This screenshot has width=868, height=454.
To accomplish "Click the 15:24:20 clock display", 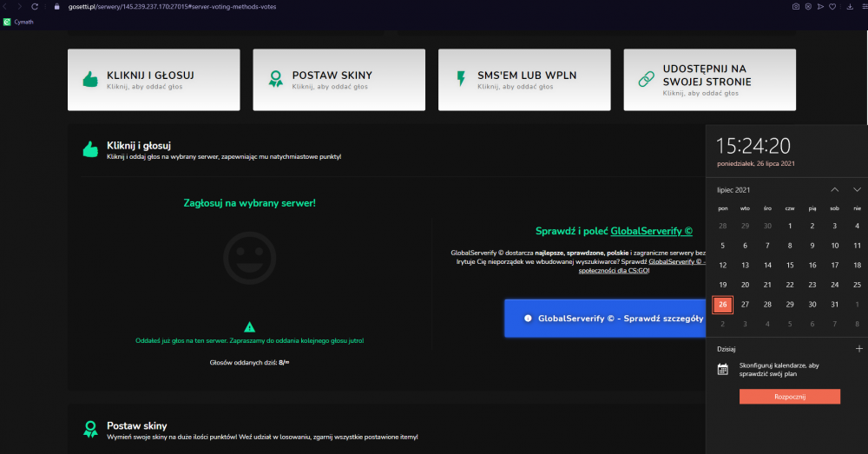I will (753, 146).
